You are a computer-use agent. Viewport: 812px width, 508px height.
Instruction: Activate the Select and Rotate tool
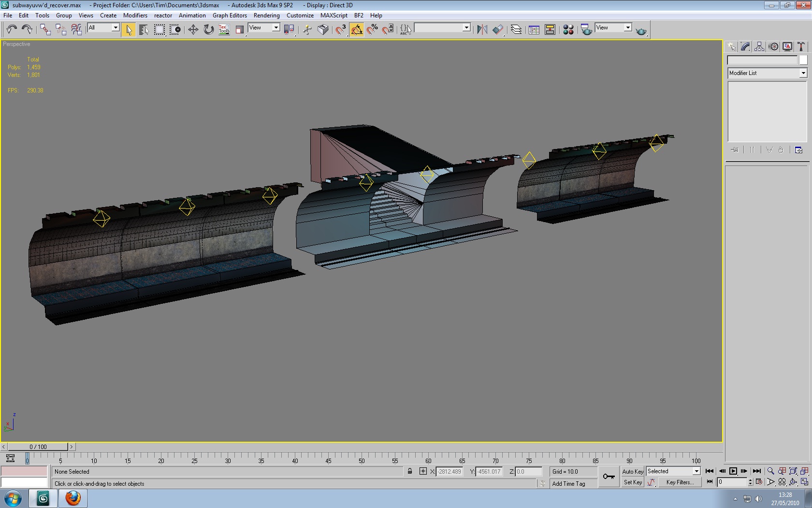point(208,30)
